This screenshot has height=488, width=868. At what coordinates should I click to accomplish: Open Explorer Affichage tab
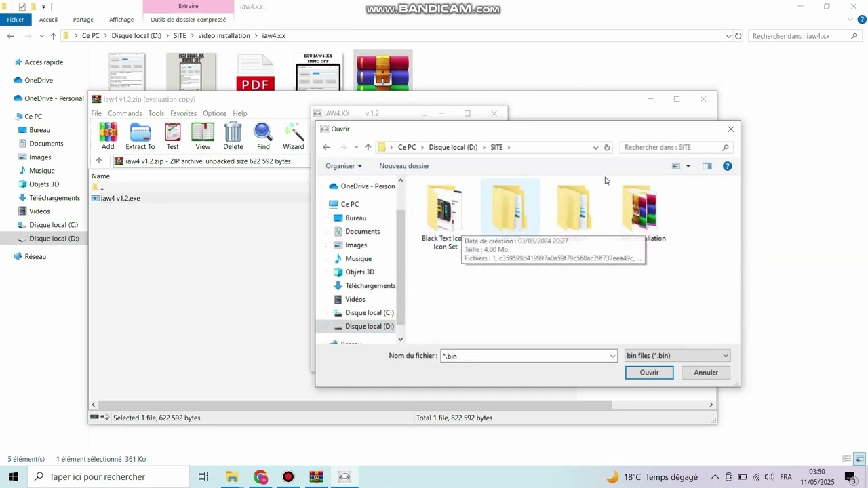(x=121, y=20)
